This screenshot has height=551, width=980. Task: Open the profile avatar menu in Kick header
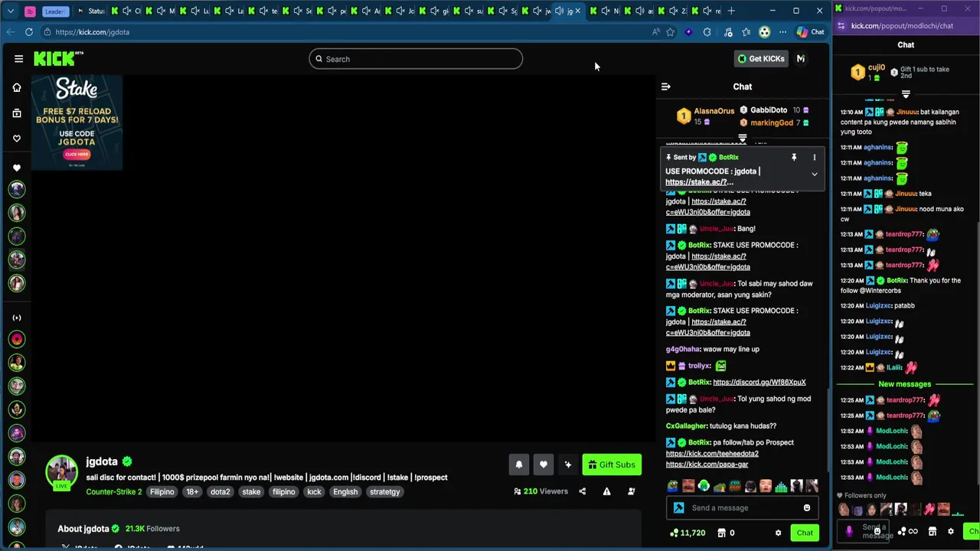(x=801, y=59)
